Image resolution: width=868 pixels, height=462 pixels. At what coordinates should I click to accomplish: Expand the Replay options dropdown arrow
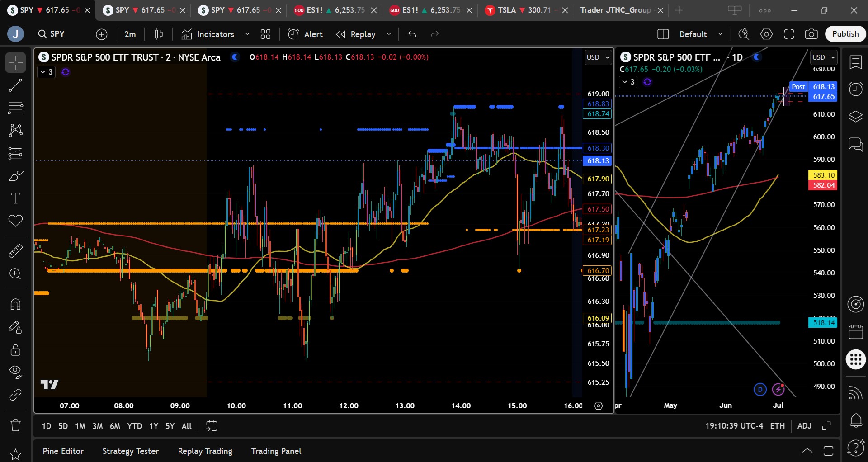tap(389, 34)
